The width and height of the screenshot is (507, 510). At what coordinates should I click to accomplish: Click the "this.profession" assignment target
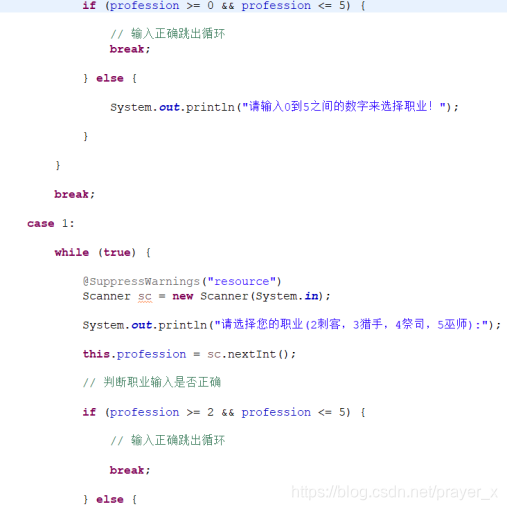point(134,354)
